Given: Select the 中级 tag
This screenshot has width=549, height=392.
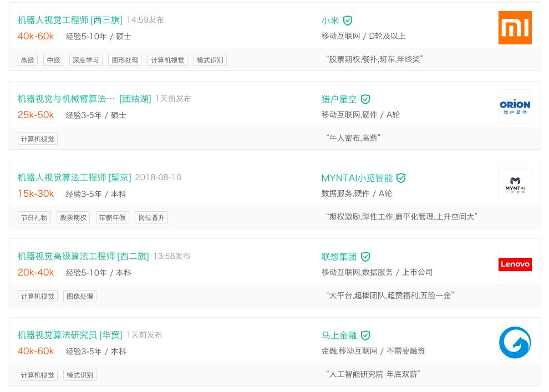Looking at the screenshot, I should (53, 60).
